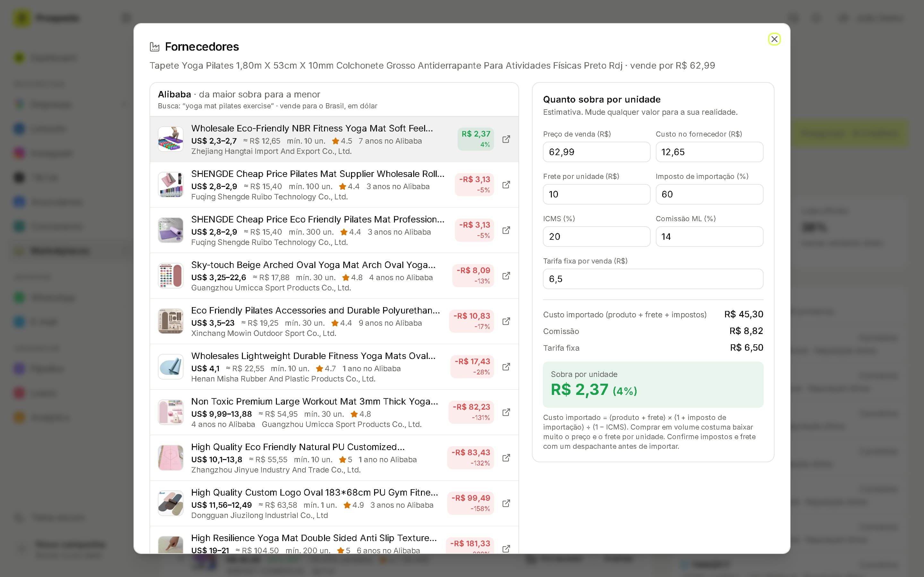This screenshot has width=924, height=577.
Task: Open external link for SHENGDE Wholesale Roll listing
Action: 506,185
